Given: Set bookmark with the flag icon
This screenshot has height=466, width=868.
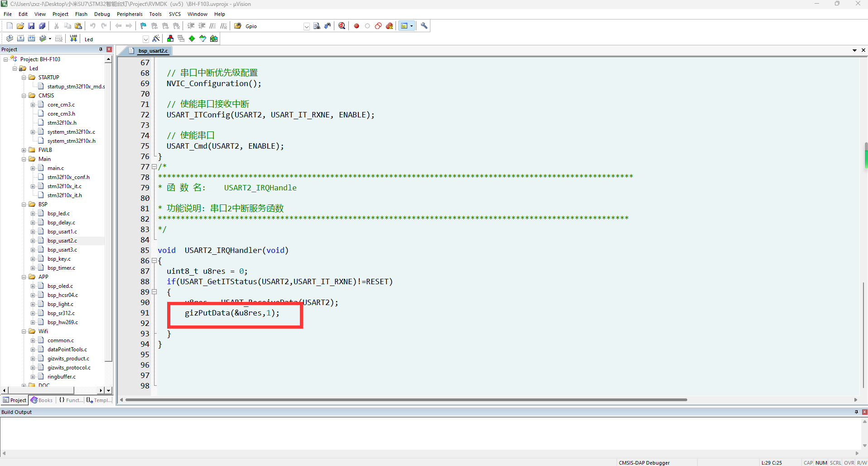Looking at the screenshot, I should coord(143,26).
